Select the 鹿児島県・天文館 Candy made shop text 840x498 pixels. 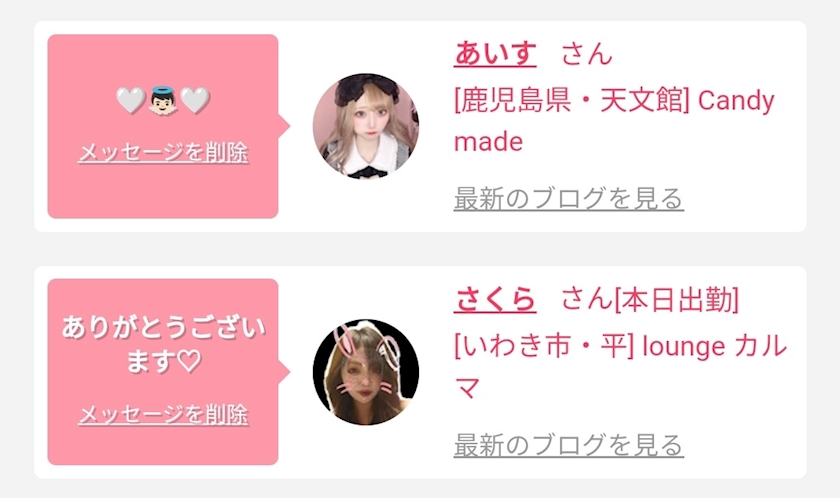[x=614, y=121]
